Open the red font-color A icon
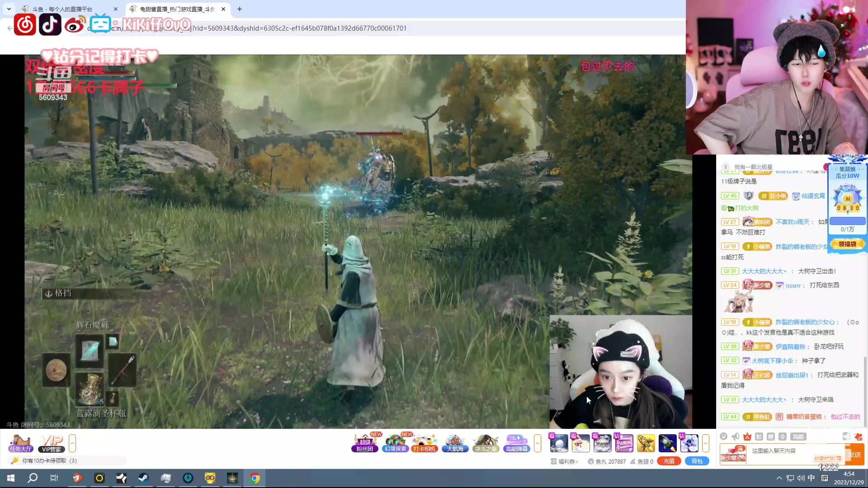Screen dimensions: 868x488 coord(747,436)
